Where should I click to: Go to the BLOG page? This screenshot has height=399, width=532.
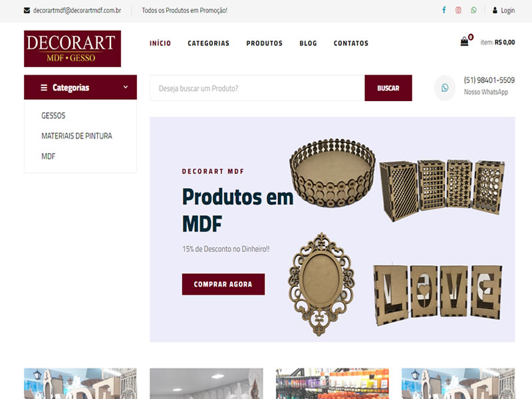(308, 43)
